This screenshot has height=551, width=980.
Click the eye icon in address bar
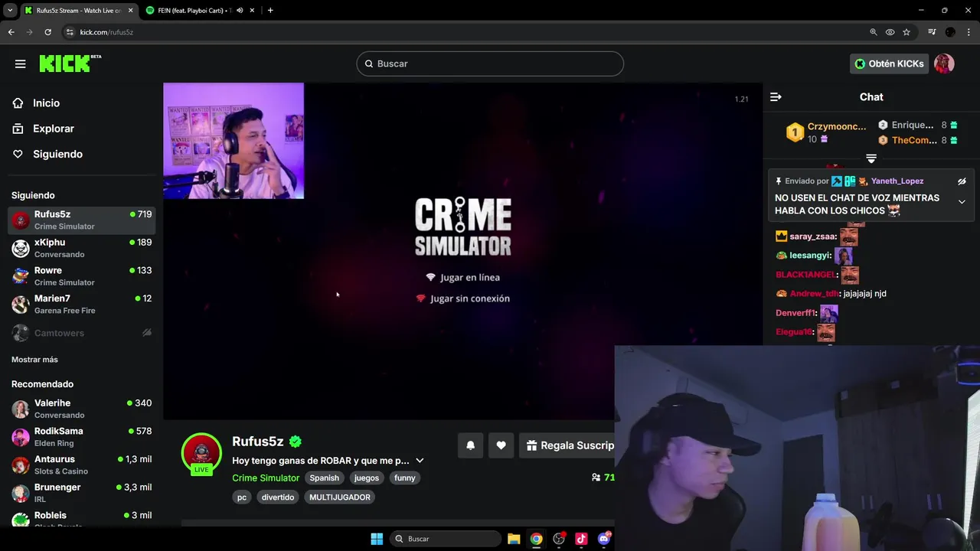(x=890, y=32)
